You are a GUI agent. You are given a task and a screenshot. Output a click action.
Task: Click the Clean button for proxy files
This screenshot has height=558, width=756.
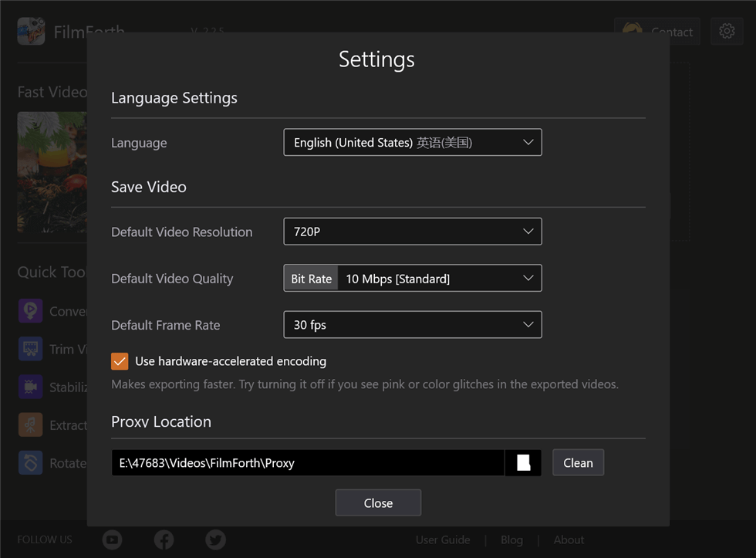point(578,462)
